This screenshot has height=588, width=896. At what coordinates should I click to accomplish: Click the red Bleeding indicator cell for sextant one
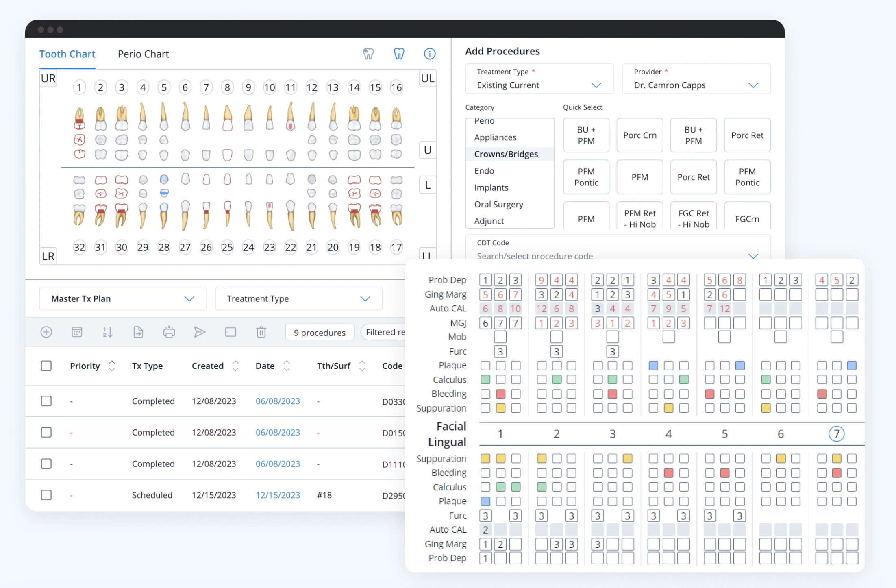click(500, 394)
